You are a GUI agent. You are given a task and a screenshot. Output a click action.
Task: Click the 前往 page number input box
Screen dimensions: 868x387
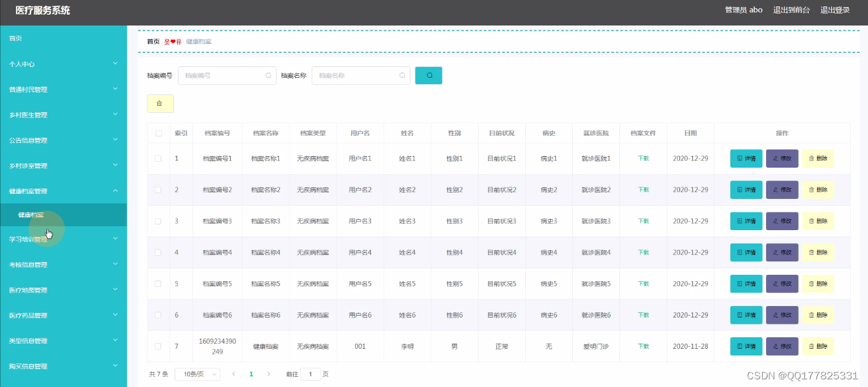(x=311, y=374)
